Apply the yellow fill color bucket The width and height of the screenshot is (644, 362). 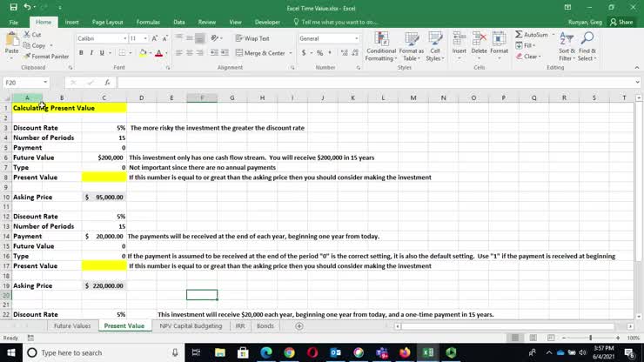pos(143,53)
